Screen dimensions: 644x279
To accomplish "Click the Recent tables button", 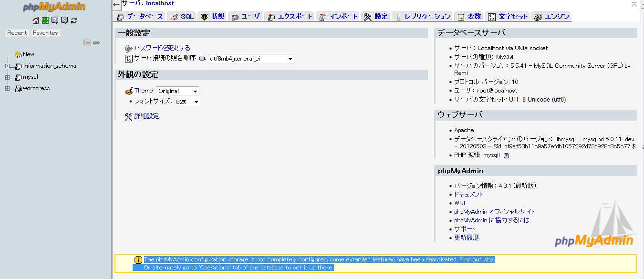I will [x=17, y=33].
